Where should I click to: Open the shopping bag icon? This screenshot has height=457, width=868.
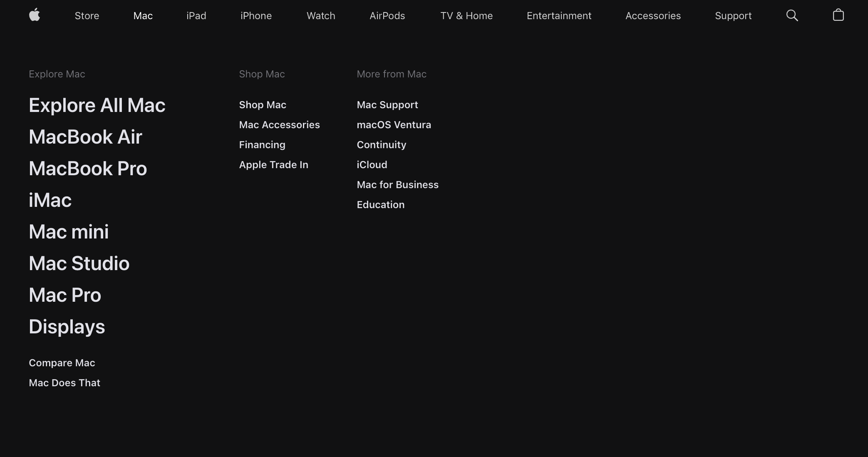(x=838, y=15)
